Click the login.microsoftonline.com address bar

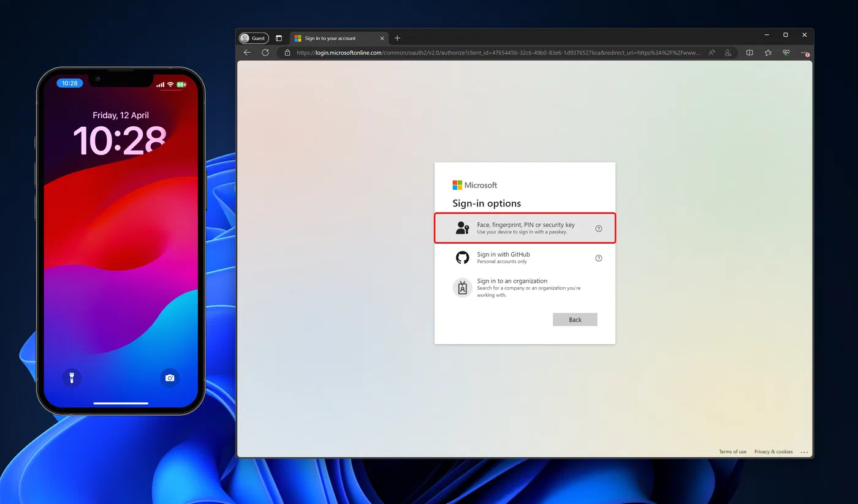point(499,53)
